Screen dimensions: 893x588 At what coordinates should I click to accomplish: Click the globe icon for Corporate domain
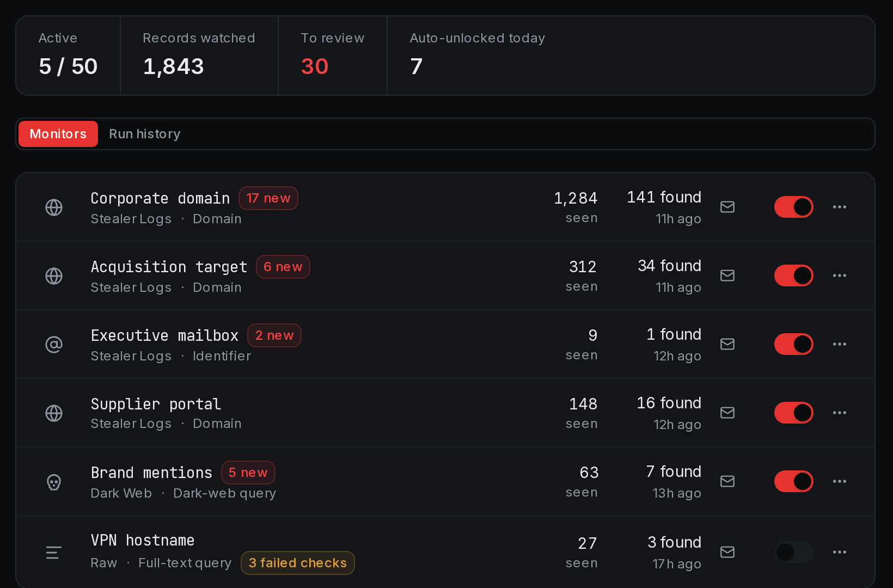tap(54, 207)
